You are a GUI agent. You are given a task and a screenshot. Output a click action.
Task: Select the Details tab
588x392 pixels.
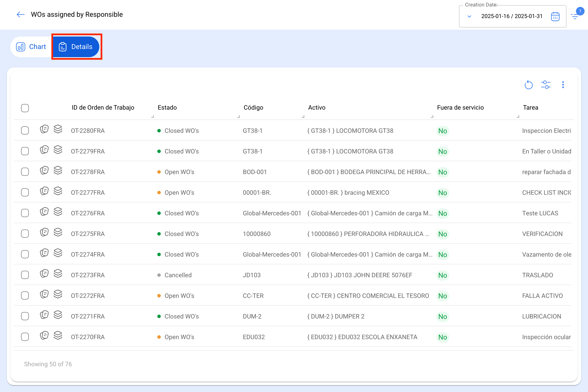(76, 47)
